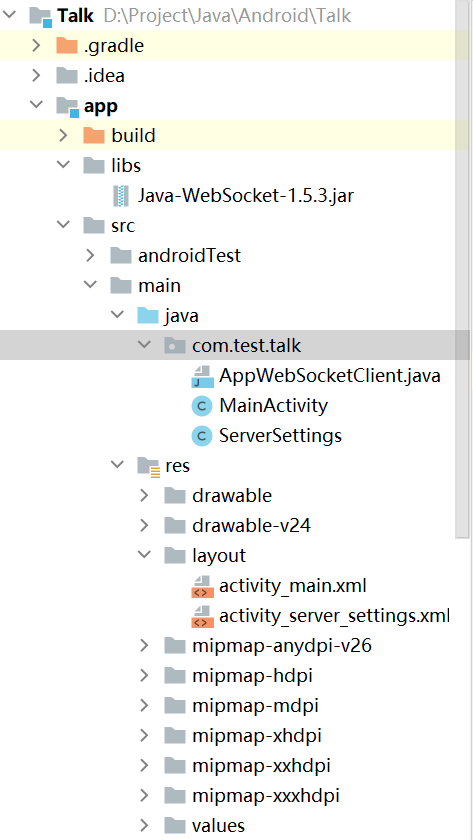Viewport: 473px width, 840px height.
Task: Expand the androidTest folder
Action: 90,256
